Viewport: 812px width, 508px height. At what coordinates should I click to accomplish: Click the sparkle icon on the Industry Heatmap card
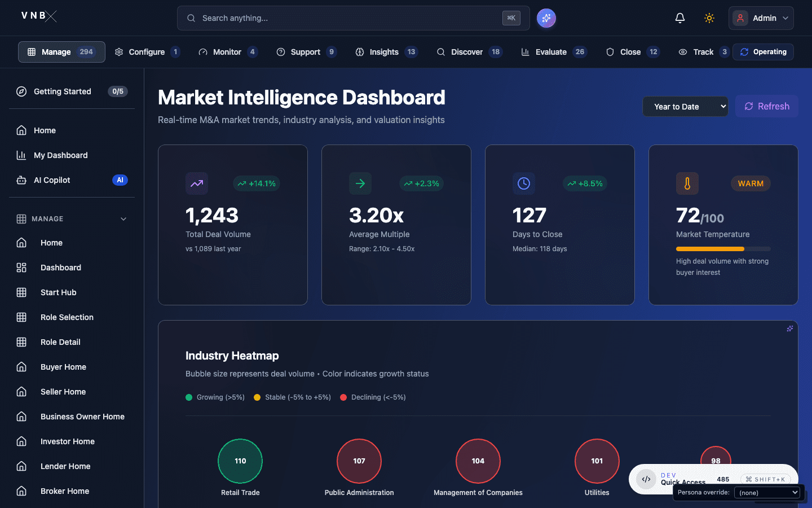(x=790, y=328)
